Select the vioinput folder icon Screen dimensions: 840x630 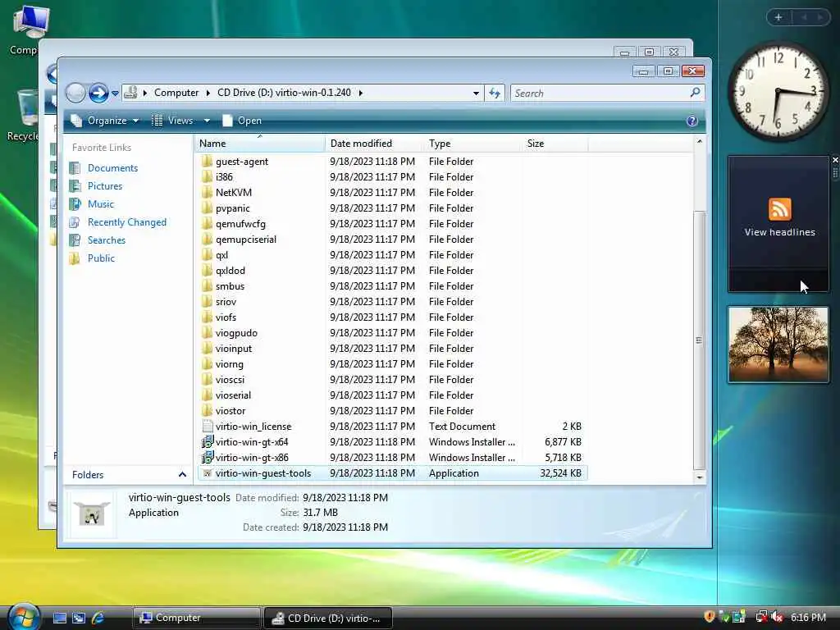point(208,348)
